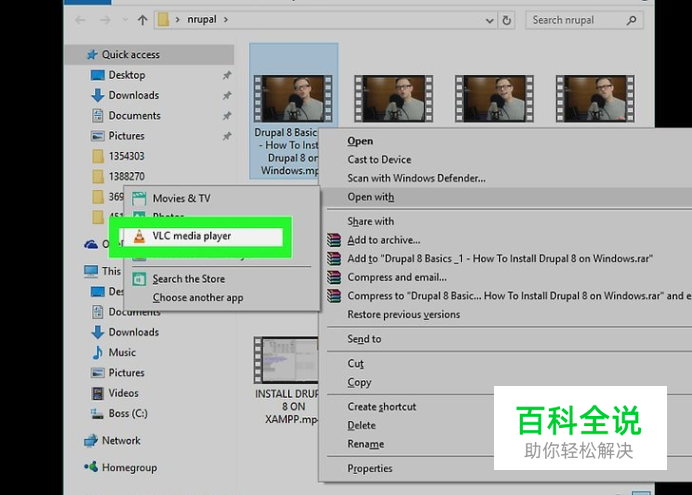The width and height of the screenshot is (692, 495).
Task: Delete the selected file
Action: [x=361, y=425]
